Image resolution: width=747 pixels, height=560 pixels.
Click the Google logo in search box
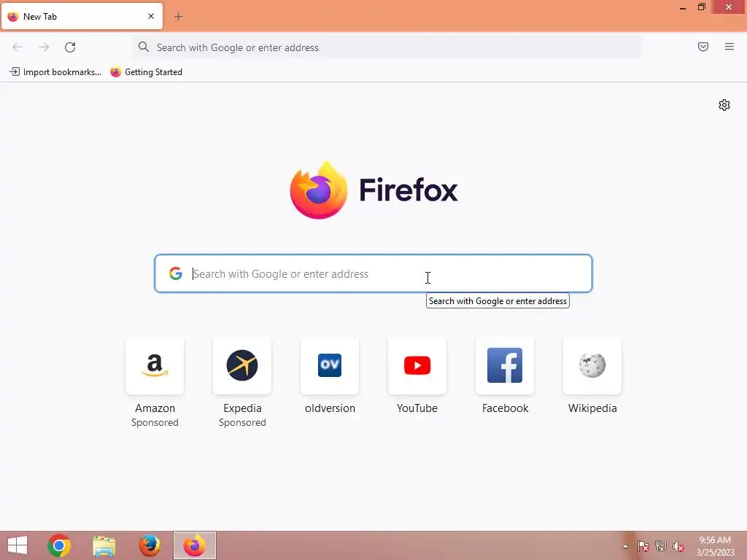tap(176, 273)
